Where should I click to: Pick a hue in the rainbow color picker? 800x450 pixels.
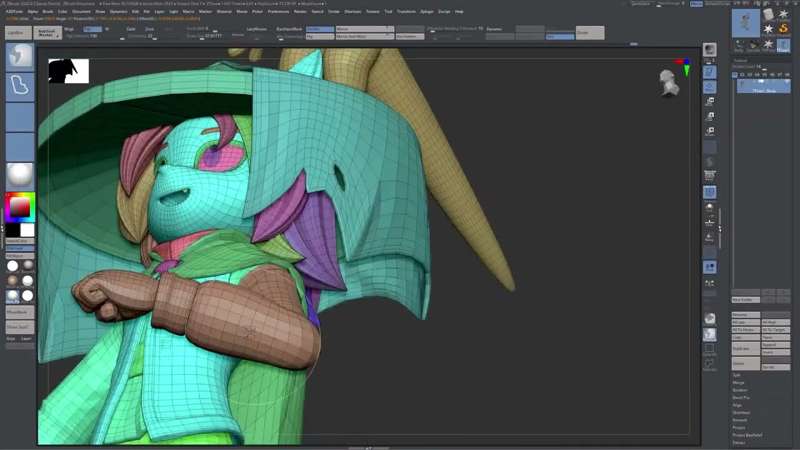(20, 207)
